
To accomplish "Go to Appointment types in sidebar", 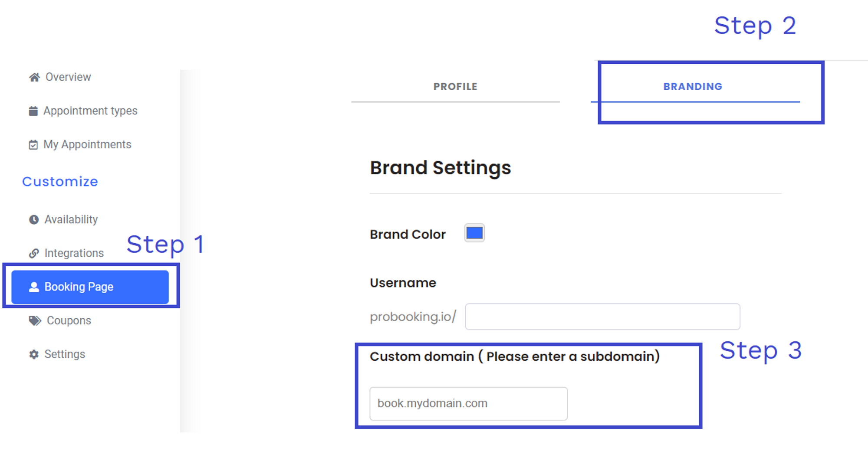I will (x=90, y=111).
